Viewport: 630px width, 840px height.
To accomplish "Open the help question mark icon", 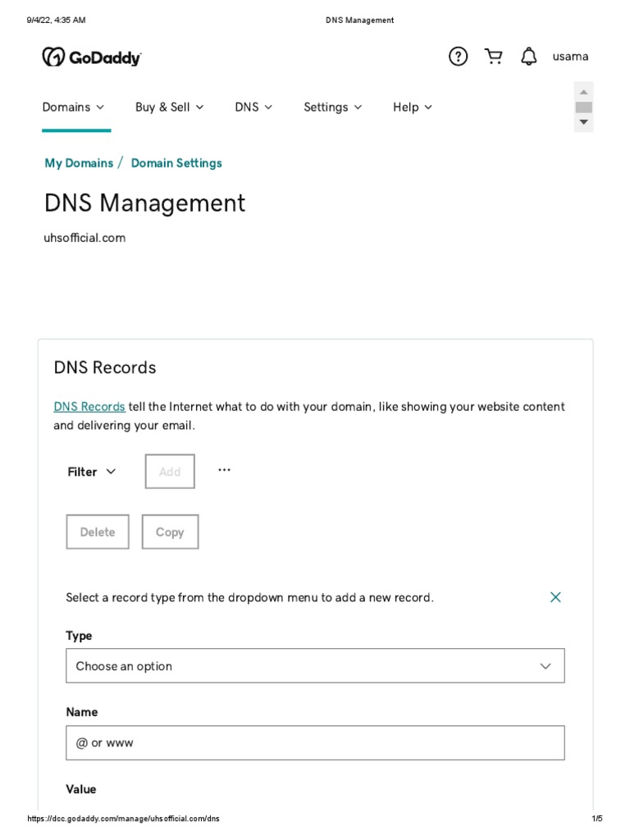I will pyautogui.click(x=458, y=57).
